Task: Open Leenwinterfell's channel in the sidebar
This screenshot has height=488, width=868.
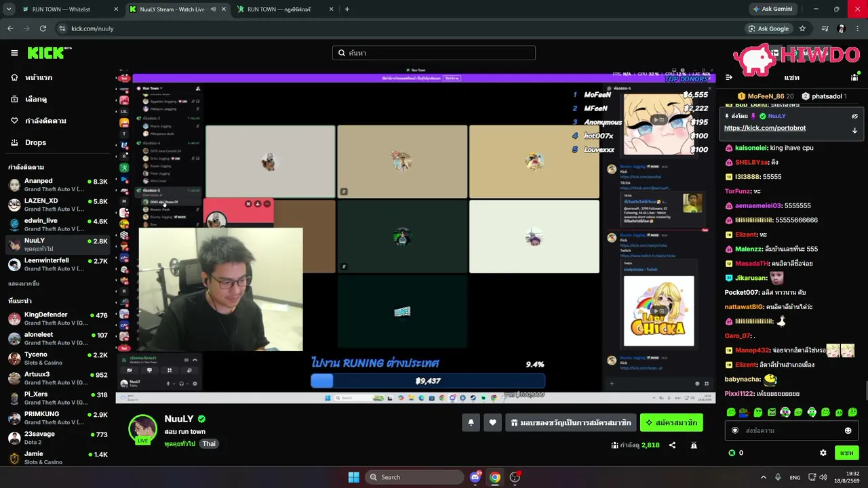Action: (x=58, y=264)
